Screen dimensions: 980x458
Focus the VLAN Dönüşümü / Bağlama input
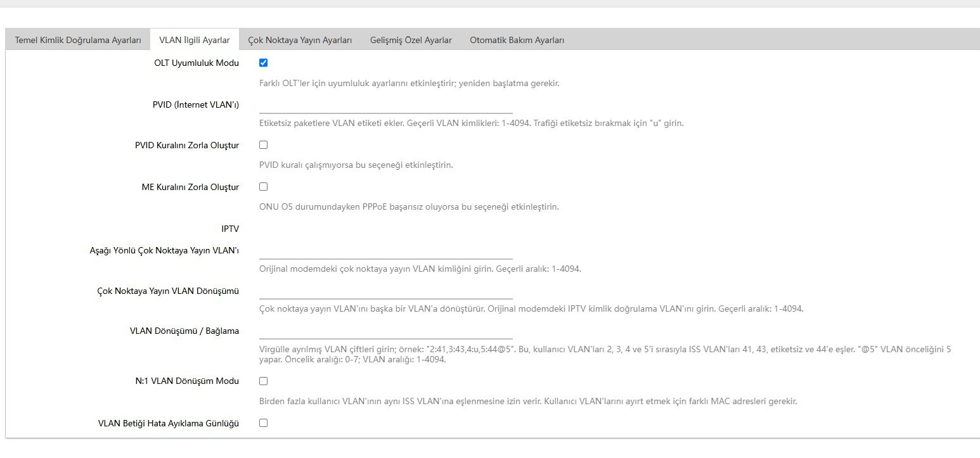click(386, 331)
